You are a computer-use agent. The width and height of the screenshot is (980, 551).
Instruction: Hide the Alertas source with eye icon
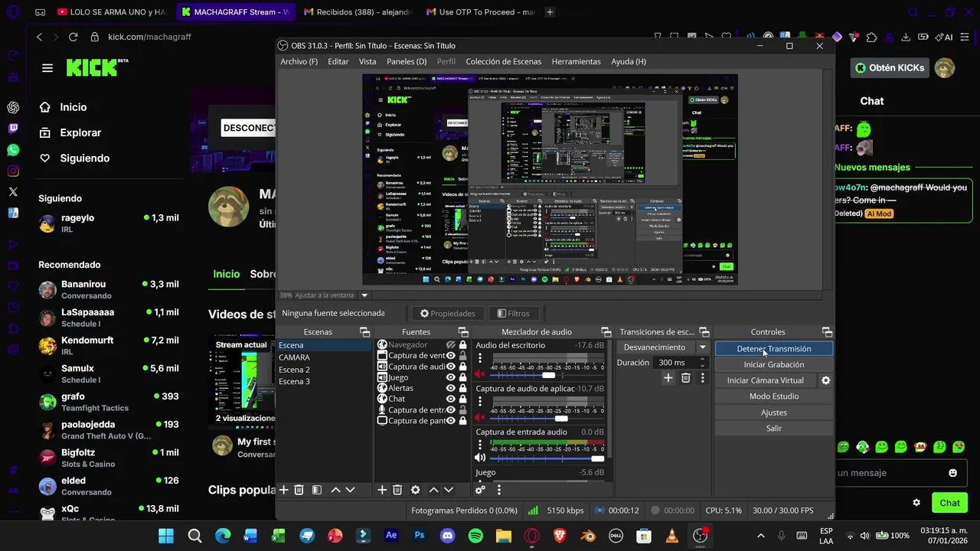click(x=451, y=388)
